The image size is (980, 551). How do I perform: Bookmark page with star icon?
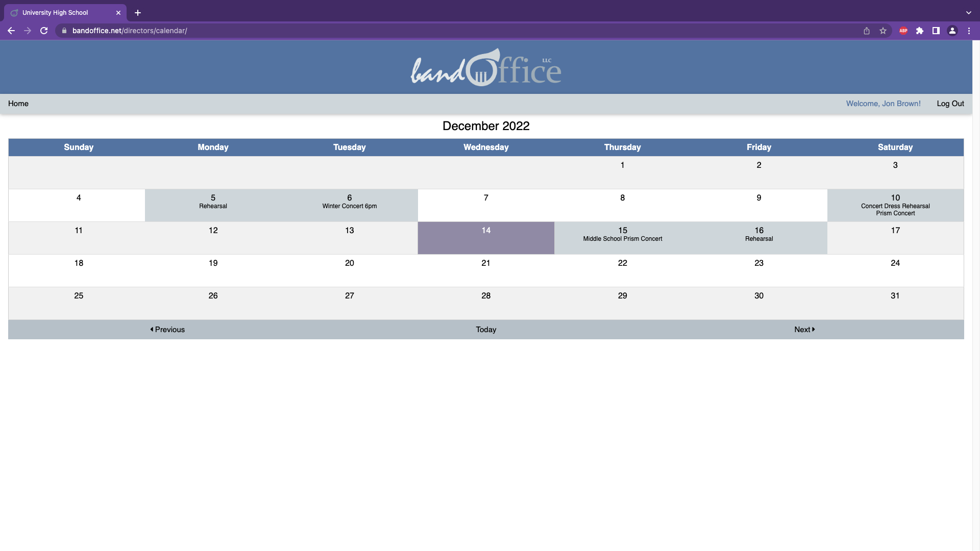pyautogui.click(x=883, y=31)
